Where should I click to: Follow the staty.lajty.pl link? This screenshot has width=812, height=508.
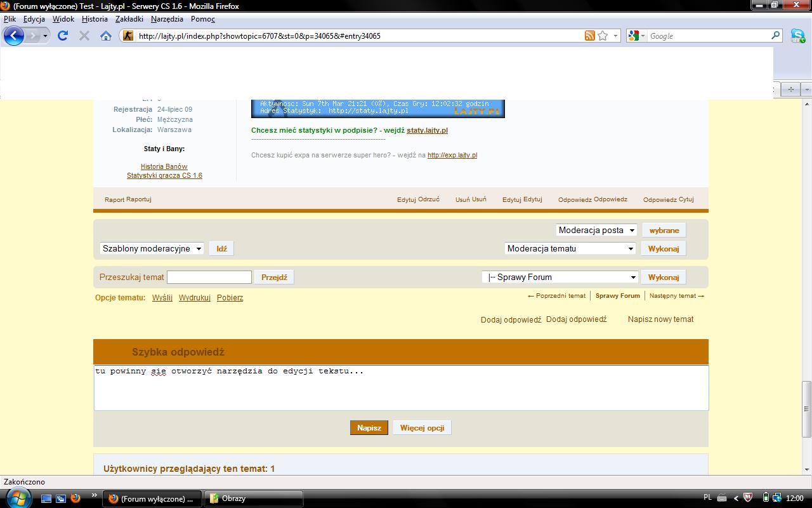[x=427, y=130]
